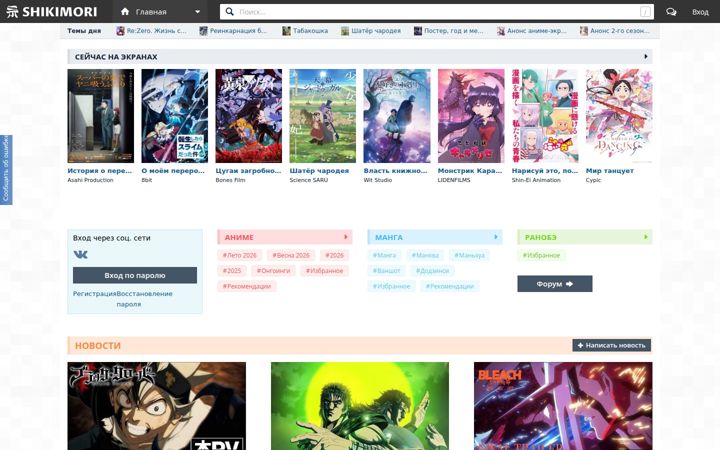
Task: Select the anime #2025 tag
Action: click(231, 271)
